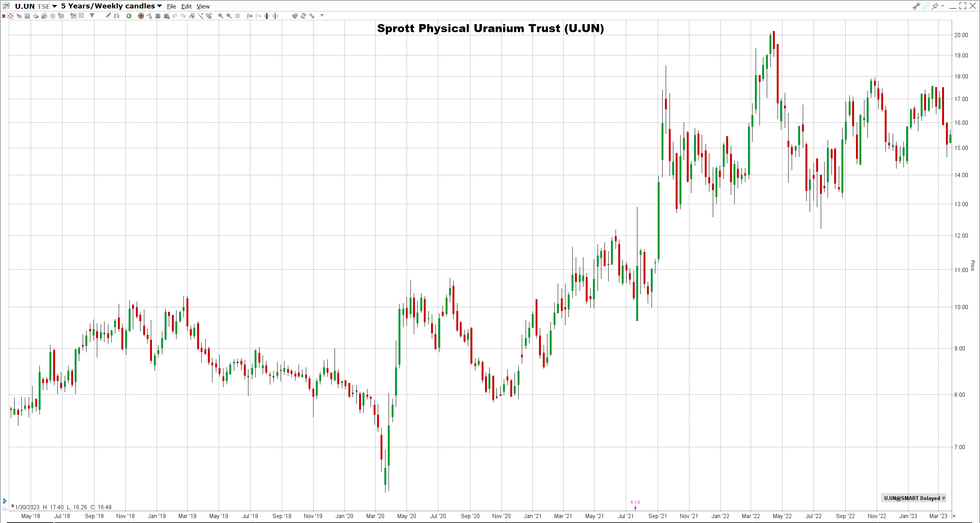Viewport: 980px width, 523px height.
Task: Toggle the green chain link icon
Action: tap(926, 6)
